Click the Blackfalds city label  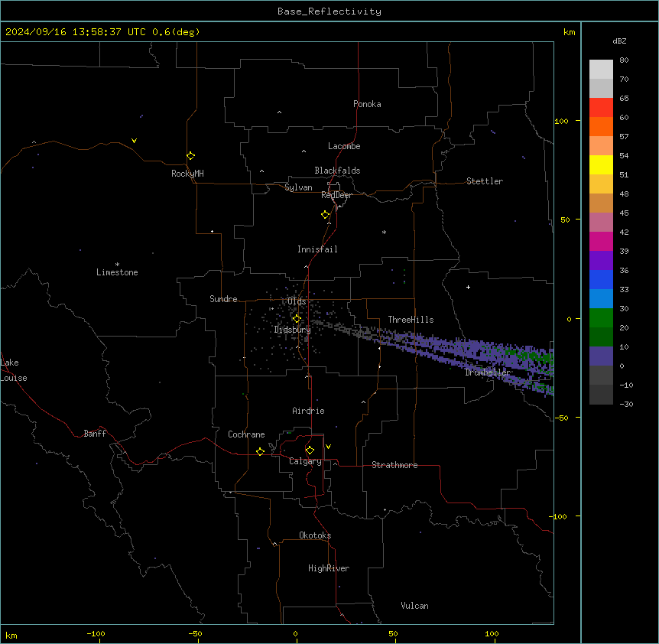click(337, 171)
